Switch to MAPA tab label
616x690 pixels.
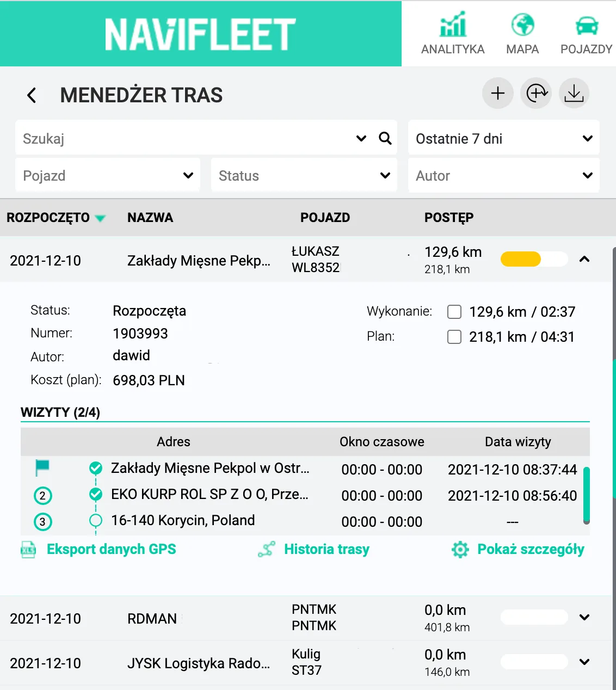[522, 49]
